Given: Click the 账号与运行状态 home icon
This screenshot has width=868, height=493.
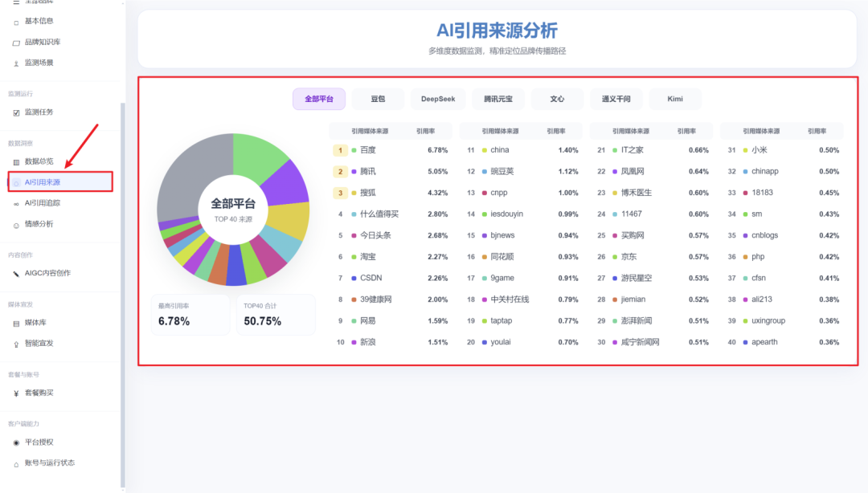Looking at the screenshot, I should click(16, 463).
